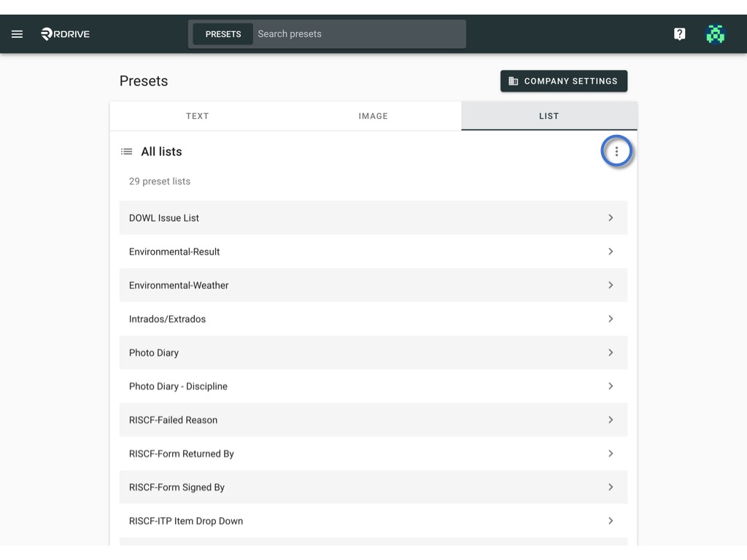
Task: Open the help question mark icon
Action: click(679, 34)
